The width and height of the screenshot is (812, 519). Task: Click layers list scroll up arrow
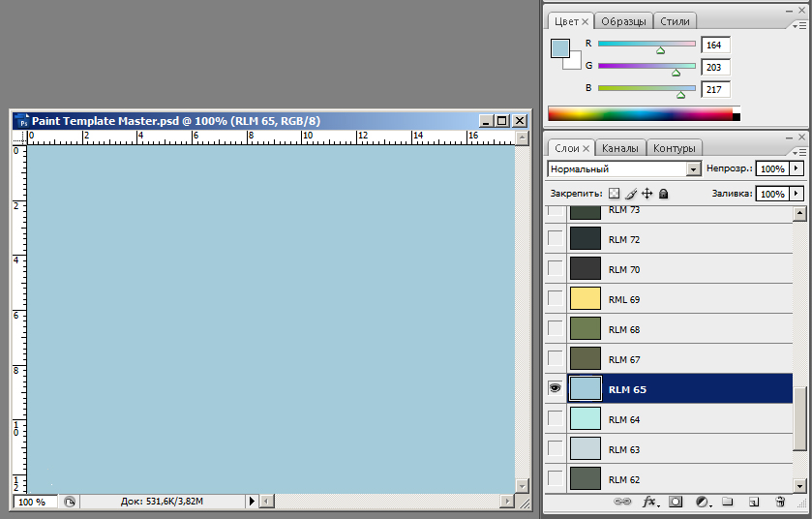tap(799, 213)
